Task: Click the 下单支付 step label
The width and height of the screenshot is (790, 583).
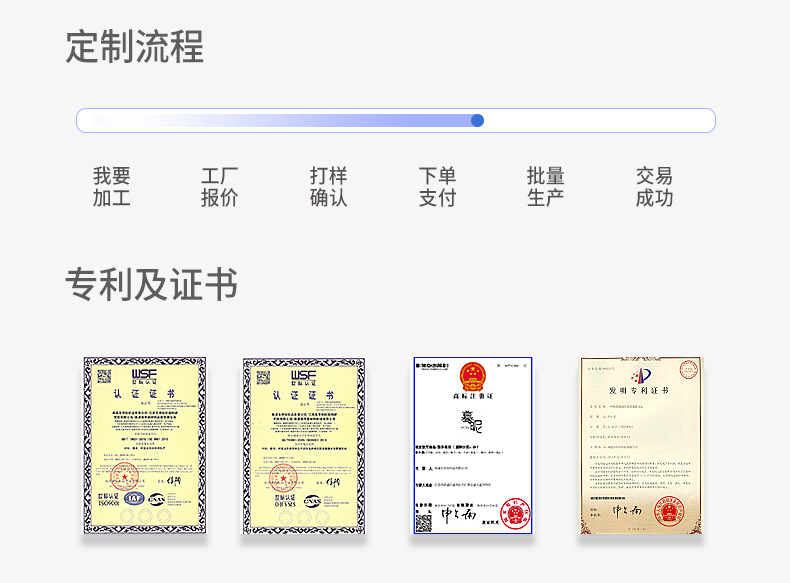Action: (x=437, y=187)
